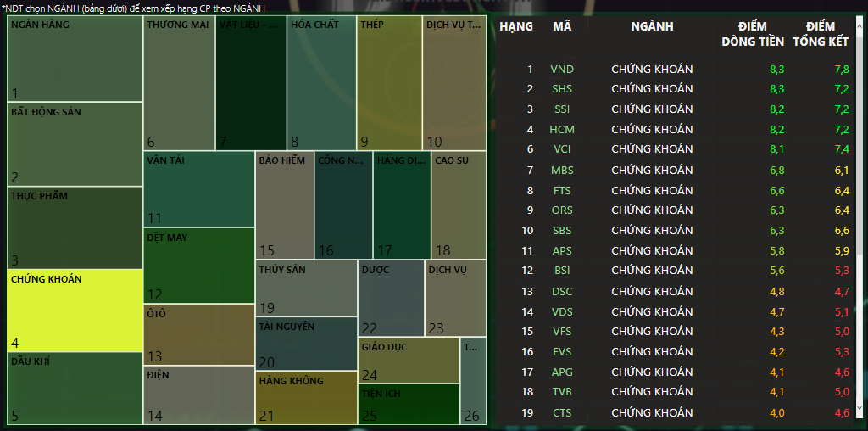
Task: Open the CÔNG N... tile numbered 16
Action: coord(344,205)
